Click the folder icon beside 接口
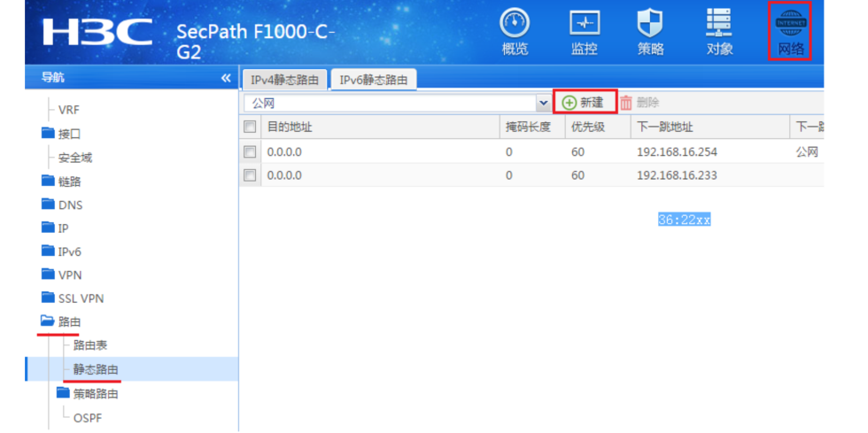The height and width of the screenshot is (433, 868). [x=48, y=133]
